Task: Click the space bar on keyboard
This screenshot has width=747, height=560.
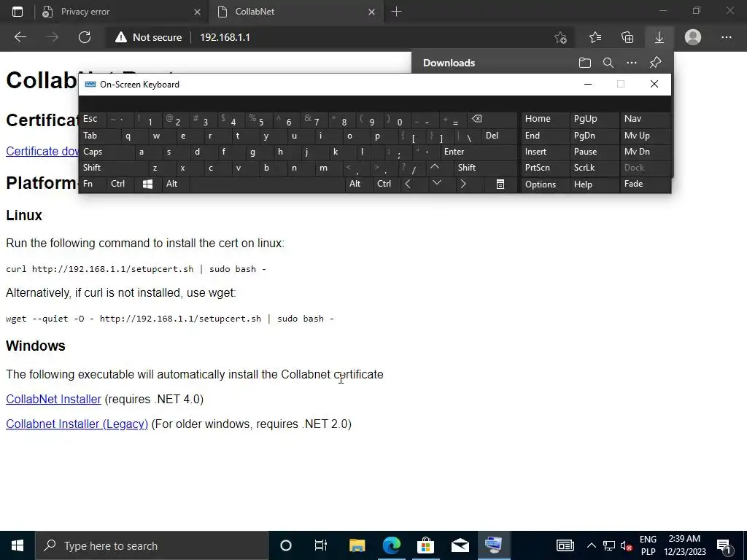Action: (x=267, y=184)
